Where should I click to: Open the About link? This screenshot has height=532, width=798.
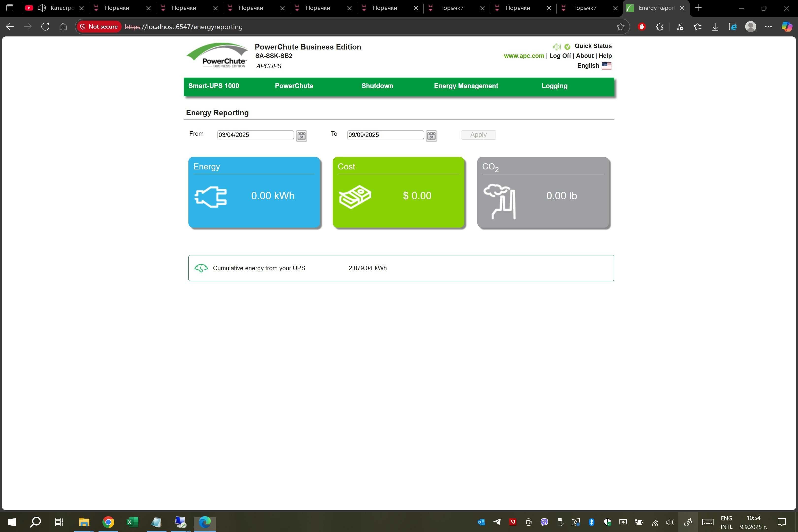click(585, 56)
